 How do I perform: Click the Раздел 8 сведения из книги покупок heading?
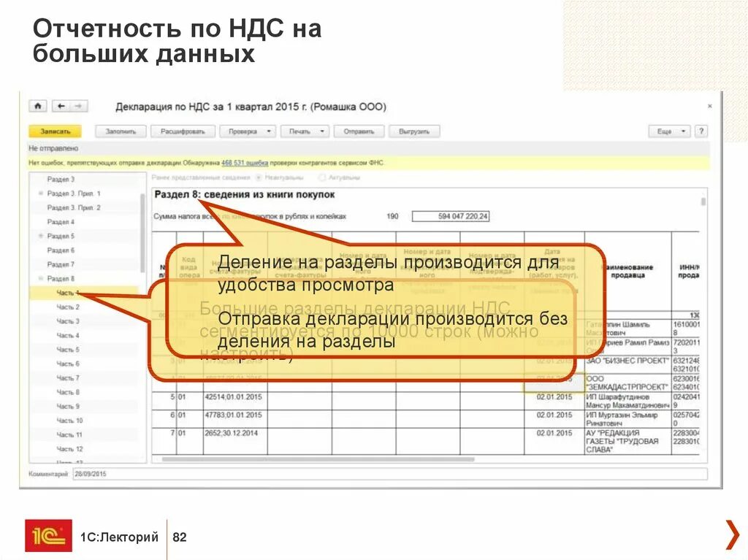(244, 194)
